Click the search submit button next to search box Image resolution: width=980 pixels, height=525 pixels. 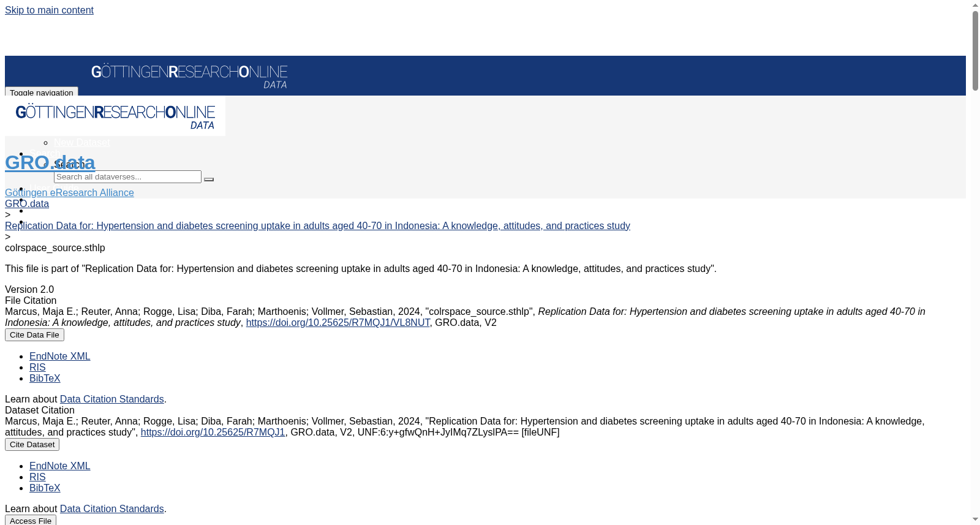point(209,179)
